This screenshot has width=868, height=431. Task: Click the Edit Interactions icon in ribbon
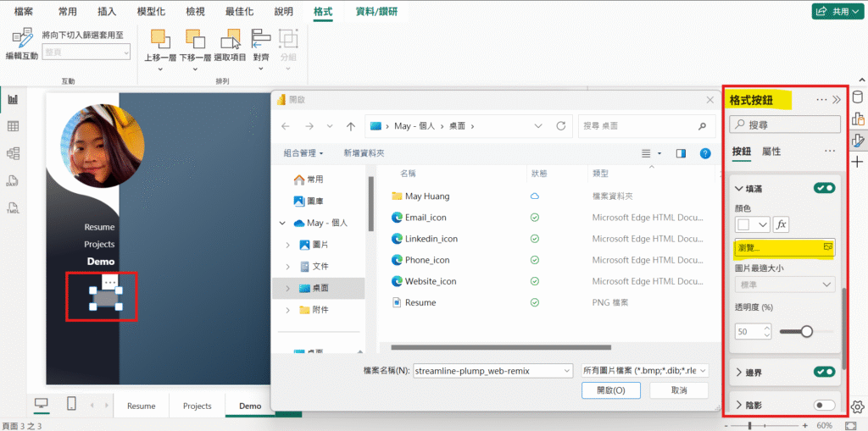22,39
